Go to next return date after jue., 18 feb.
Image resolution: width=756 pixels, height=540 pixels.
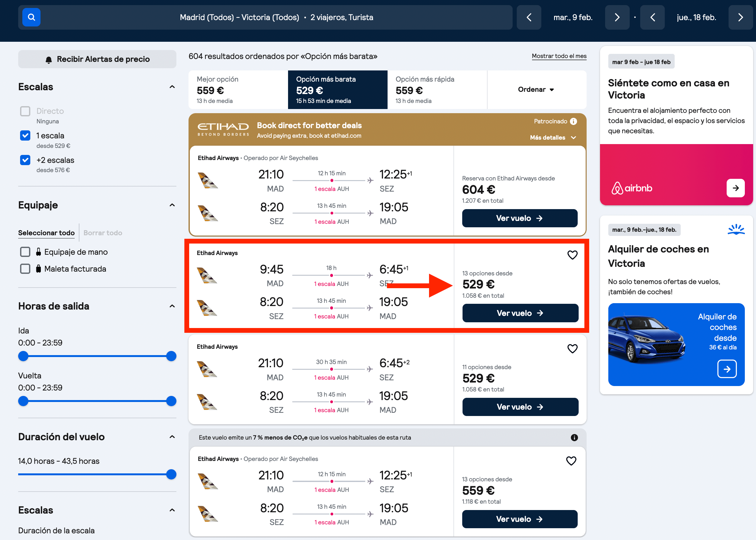[740, 17]
